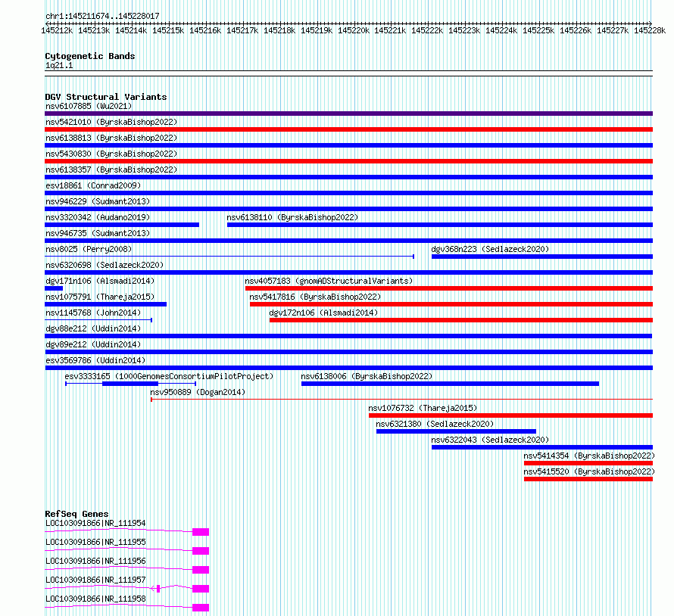Click esv3569786 (Uddin2014) label
This screenshot has width=674, height=616.
[x=95, y=360]
